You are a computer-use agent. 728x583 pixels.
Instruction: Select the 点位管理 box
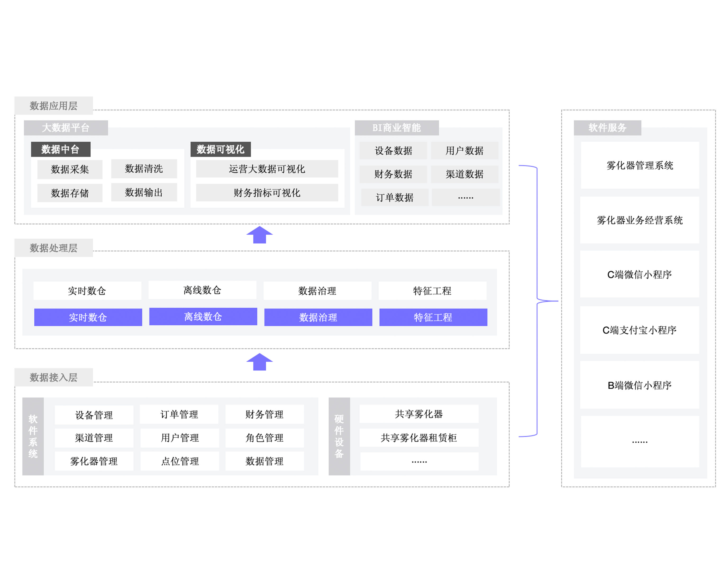[180, 461]
